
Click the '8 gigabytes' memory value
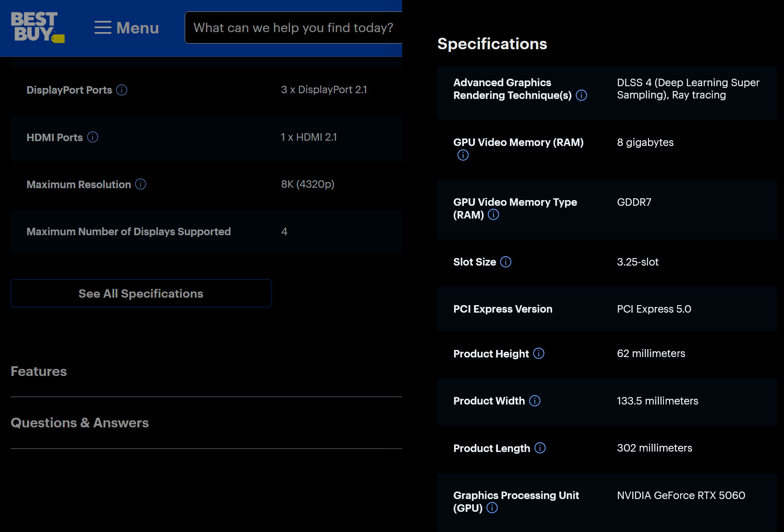pyautogui.click(x=645, y=142)
